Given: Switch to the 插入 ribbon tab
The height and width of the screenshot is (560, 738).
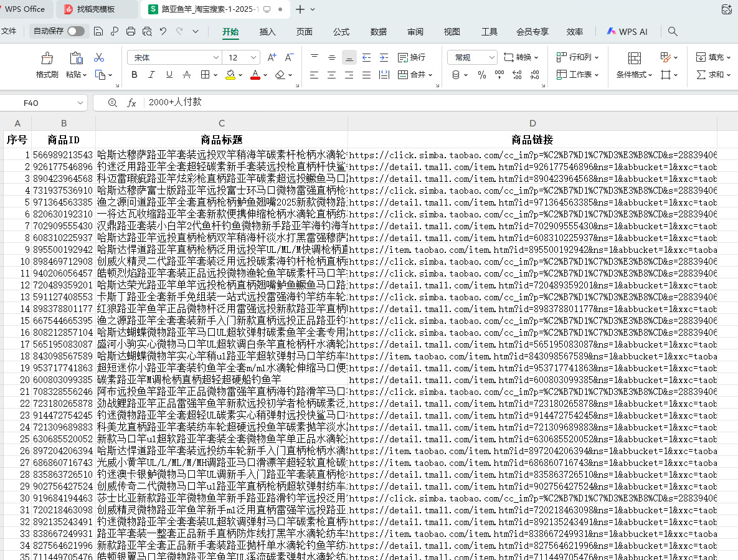Looking at the screenshot, I should tap(267, 32).
